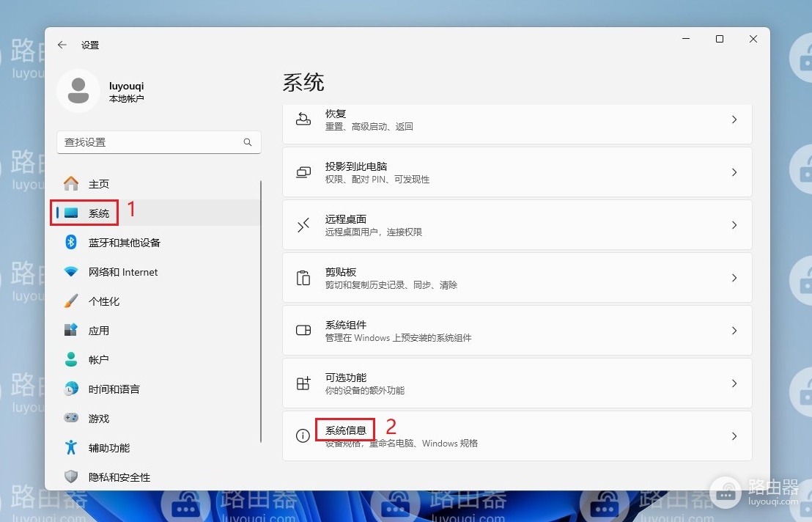Image resolution: width=812 pixels, height=522 pixels.
Task: Click the Bluetooth icon in sidebar
Action: click(71, 242)
